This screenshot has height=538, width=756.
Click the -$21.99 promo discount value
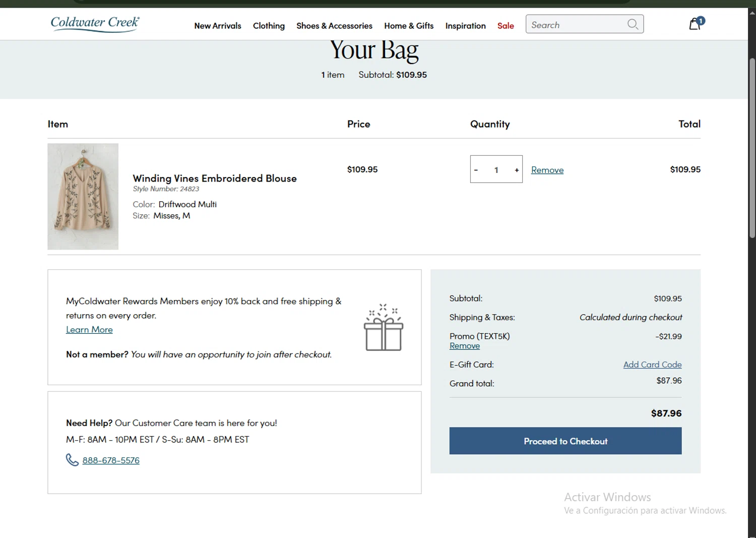click(668, 336)
